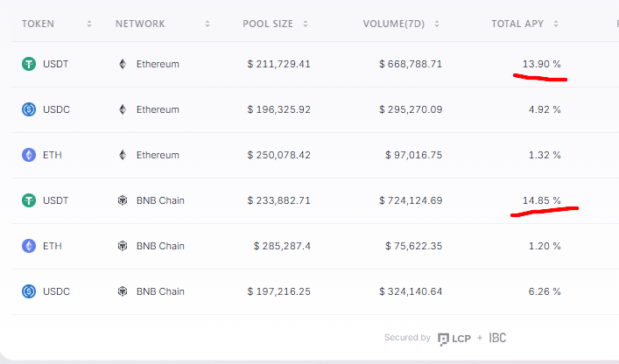
Task: Sort by NETWORK using its sort arrows
Action: [208, 24]
